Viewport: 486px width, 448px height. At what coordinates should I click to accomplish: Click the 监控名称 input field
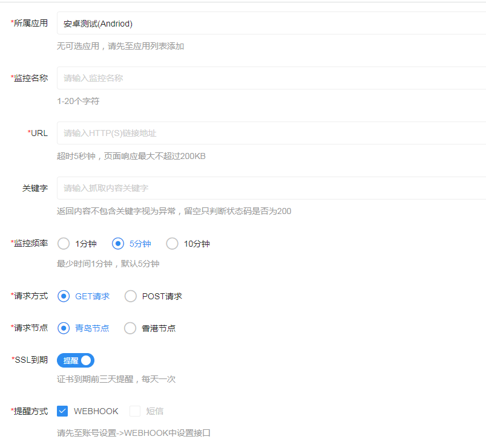(x=272, y=78)
